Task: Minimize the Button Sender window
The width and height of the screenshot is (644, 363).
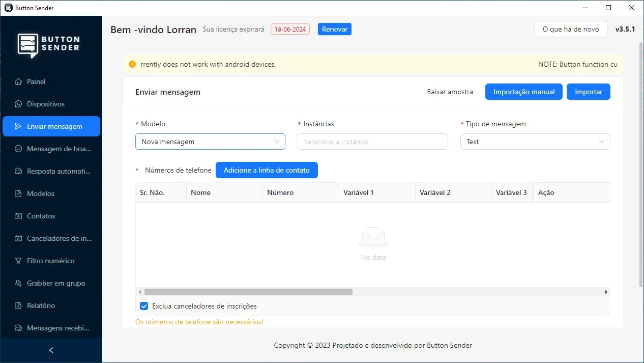Action: [x=585, y=8]
